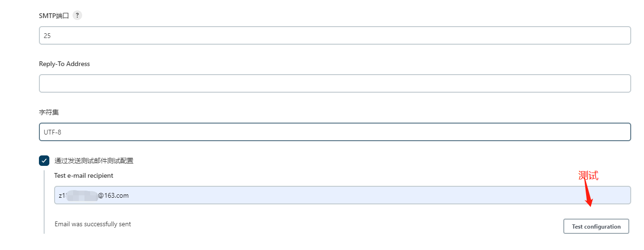Place cursor after @163.com in recipient field
The width and height of the screenshot is (644, 250).
click(130, 195)
